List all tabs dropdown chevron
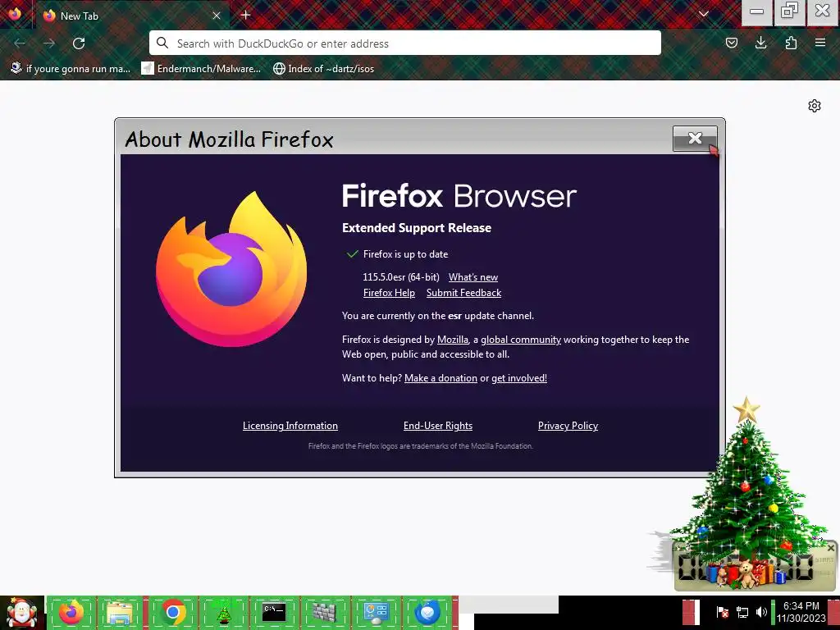Image resolution: width=840 pixels, height=630 pixels. pyautogui.click(x=704, y=15)
